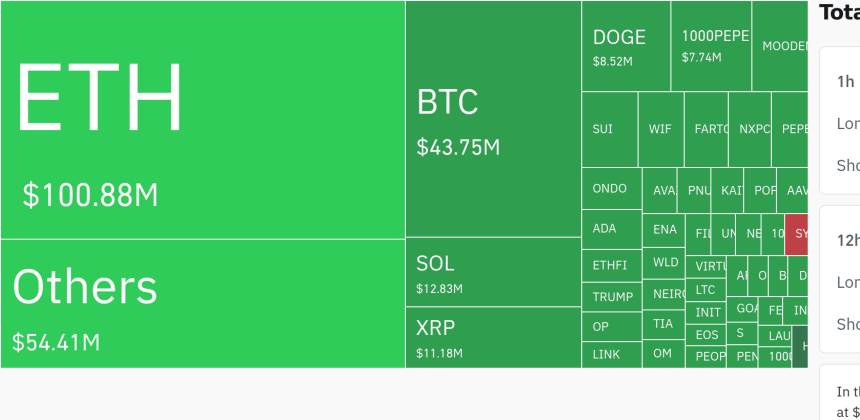Click the OP tile
Screen dimensions: 860x420
pos(611,327)
